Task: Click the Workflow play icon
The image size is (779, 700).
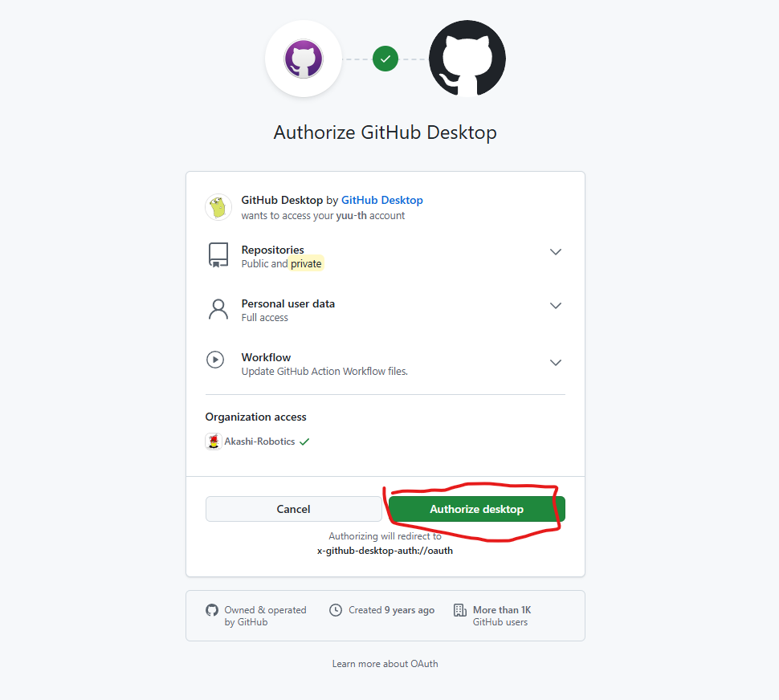Action: click(215, 360)
